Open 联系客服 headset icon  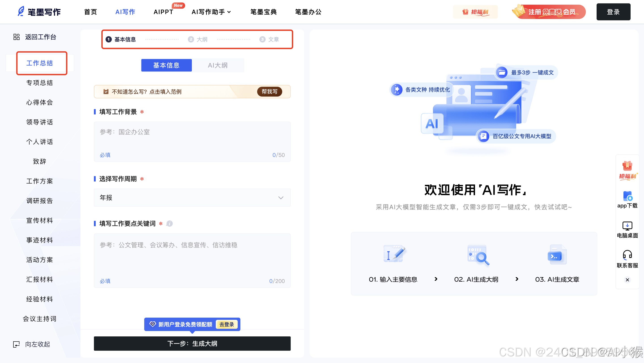click(x=627, y=255)
